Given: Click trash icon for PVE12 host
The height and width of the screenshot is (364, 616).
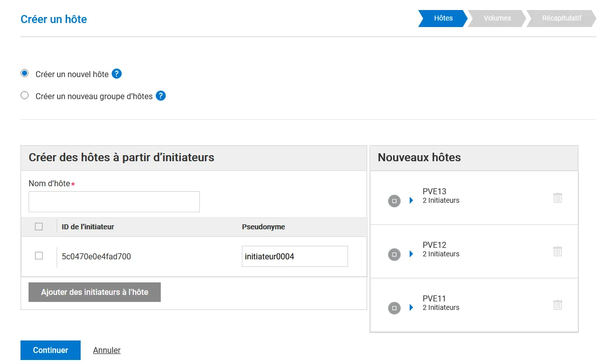Looking at the screenshot, I should click(x=557, y=251).
